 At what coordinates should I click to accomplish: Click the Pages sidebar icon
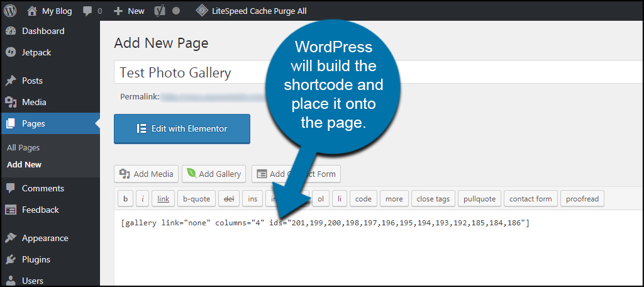coord(11,123)
